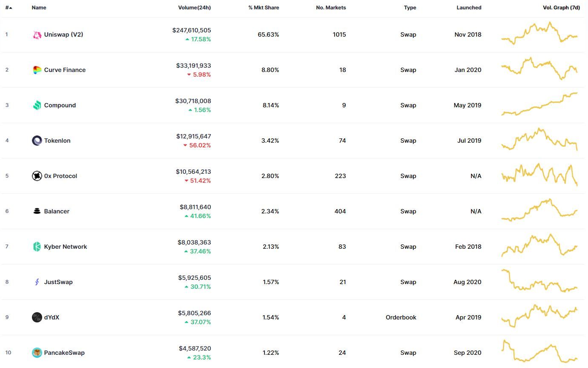
Task: Click the JustSwap logo icon
Action: pos(37,282)
